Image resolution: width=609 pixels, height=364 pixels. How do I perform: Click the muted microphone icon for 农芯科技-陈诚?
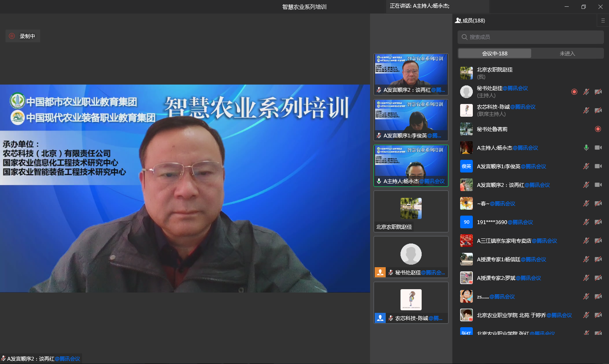tap(586, 110)
